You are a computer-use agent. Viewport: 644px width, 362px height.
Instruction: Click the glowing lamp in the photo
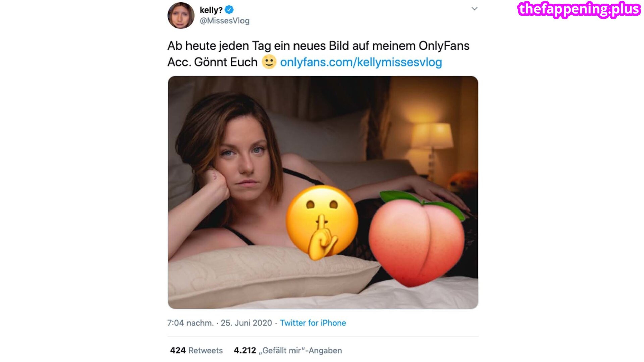click(432, 136)
